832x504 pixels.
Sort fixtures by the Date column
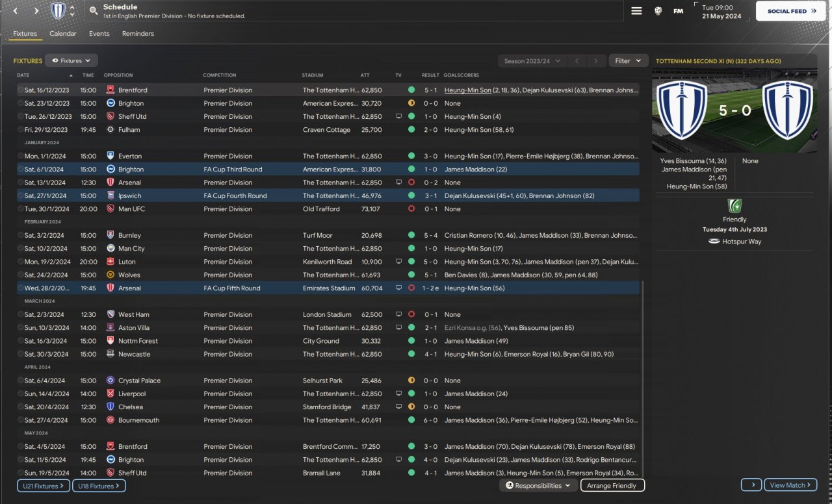tap(44, 75)
